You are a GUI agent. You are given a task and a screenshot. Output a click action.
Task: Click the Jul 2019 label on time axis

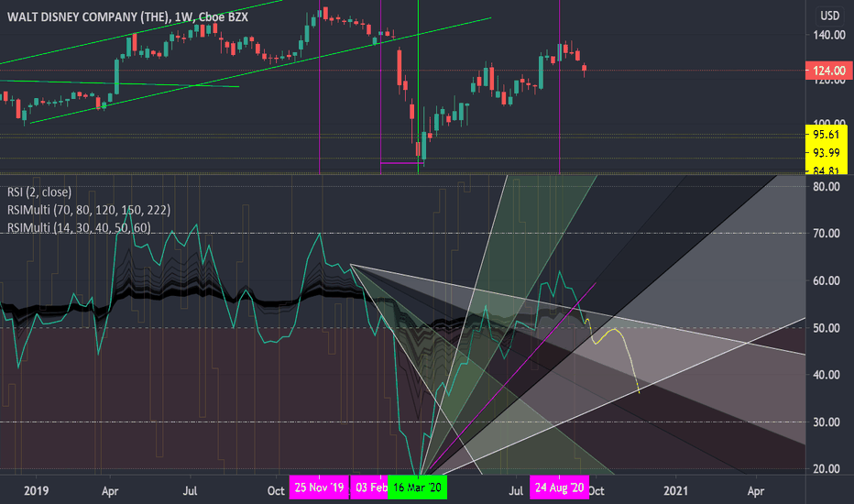click(x=190, y=491)
